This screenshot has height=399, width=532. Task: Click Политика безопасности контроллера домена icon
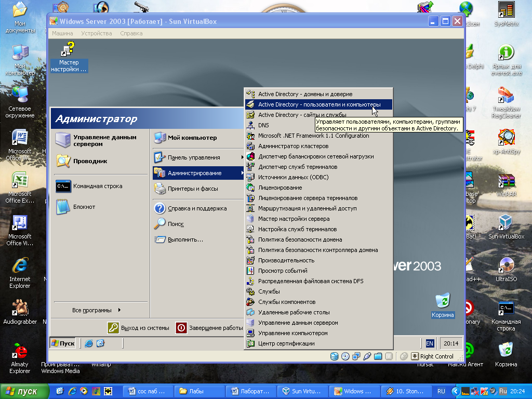tap(250, 250)
